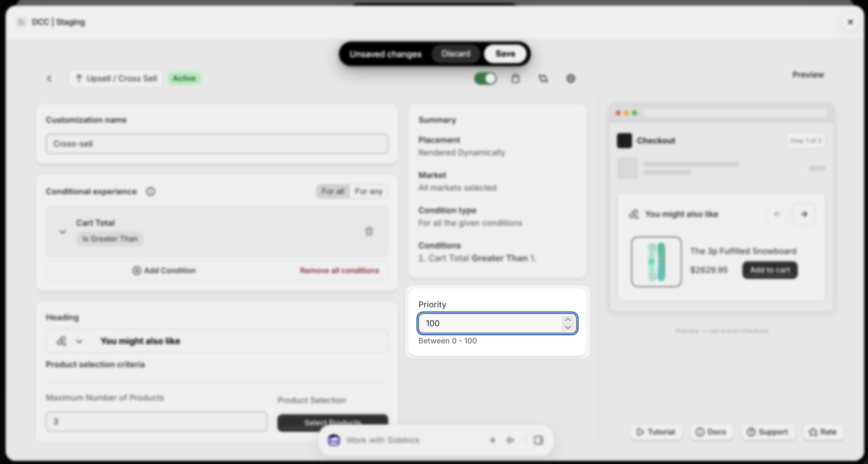
Task: Click the Active status badge
Action: [x=184, y=78]
